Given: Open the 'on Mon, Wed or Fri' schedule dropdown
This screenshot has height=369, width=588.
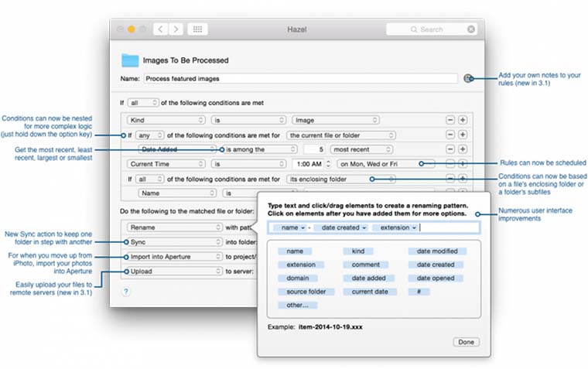Looking at the screenshot, I should click(x=386, y=164).
